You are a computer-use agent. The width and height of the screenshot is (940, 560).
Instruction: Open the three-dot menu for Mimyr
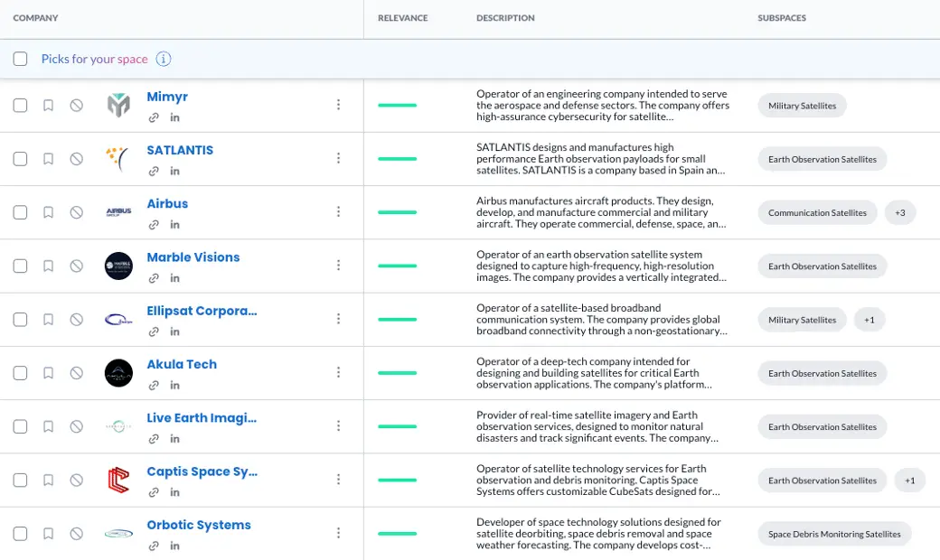pyautogui.click(x=338, y=105)
